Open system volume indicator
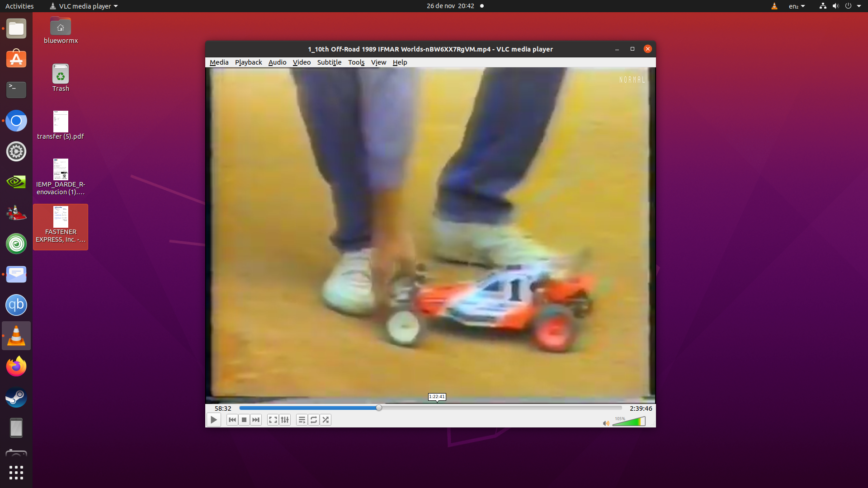 point(835,6)
